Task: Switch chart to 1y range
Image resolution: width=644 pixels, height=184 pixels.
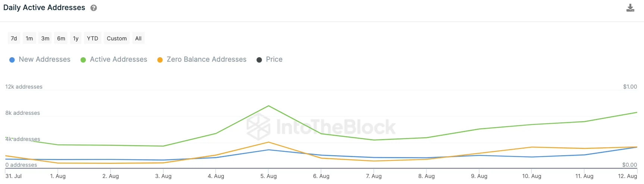Action: [x=76, y=39]
